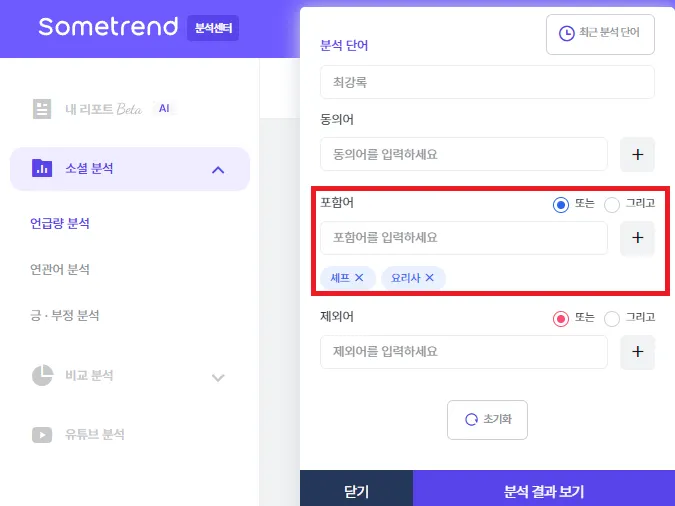675x506 pixels.
Task: Click the 내 리포트 document icon
Action: 42,109
